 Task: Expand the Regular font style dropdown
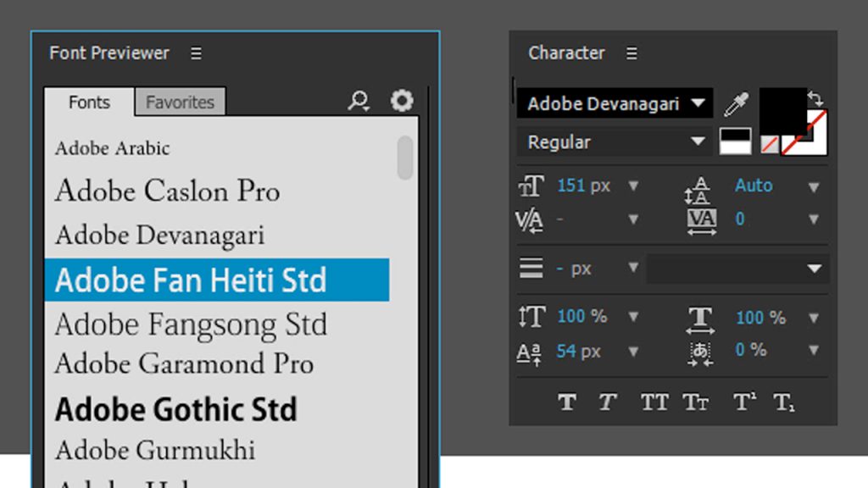[x=698, y=141]
